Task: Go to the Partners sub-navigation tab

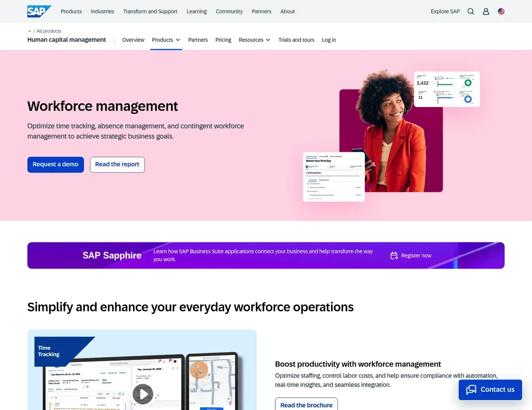Action: pyautogui.click(x=198, y=40)
